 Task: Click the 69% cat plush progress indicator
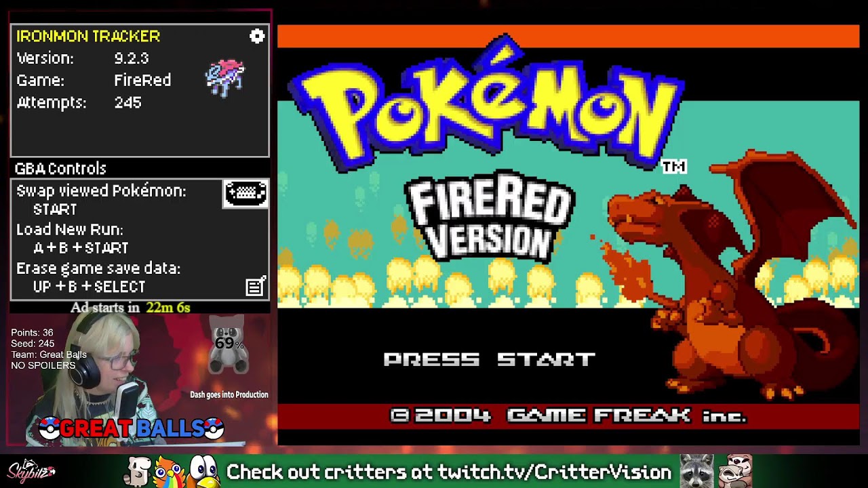[229, 345]
